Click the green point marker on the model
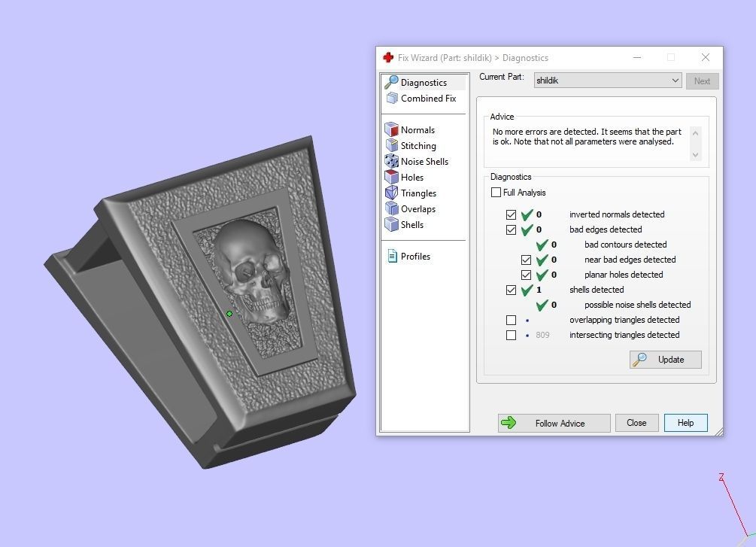The height and width of the screenshot is (547, 756). pos(229,314)
